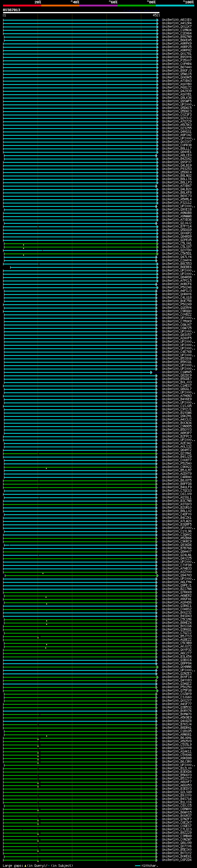
Task: Select the UniRef100_P68172 entry
Action: coord(177,88)
